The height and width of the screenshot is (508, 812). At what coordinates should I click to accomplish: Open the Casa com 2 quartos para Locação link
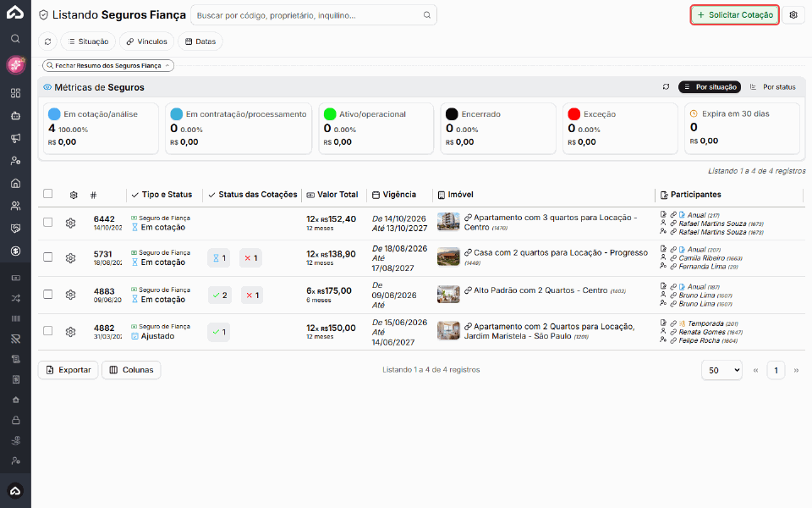pyautogui.click(x=561, y=253)
